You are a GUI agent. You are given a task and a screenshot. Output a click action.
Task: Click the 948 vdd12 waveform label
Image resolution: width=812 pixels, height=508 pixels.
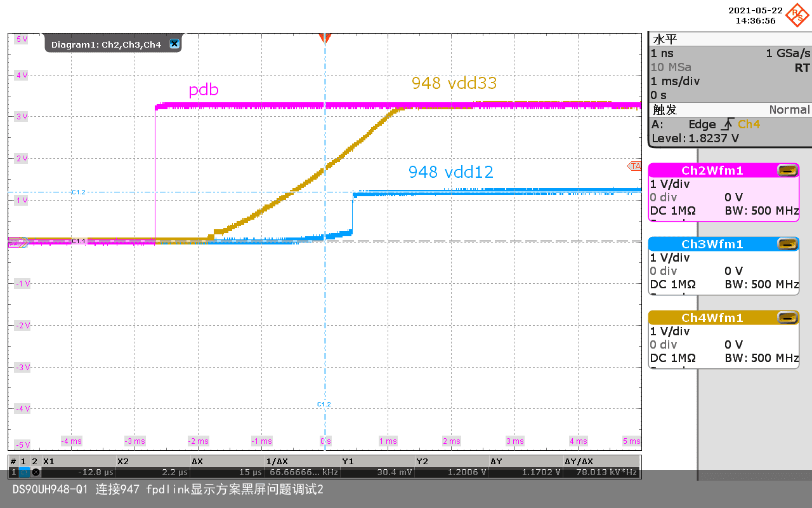click(451, 172)
